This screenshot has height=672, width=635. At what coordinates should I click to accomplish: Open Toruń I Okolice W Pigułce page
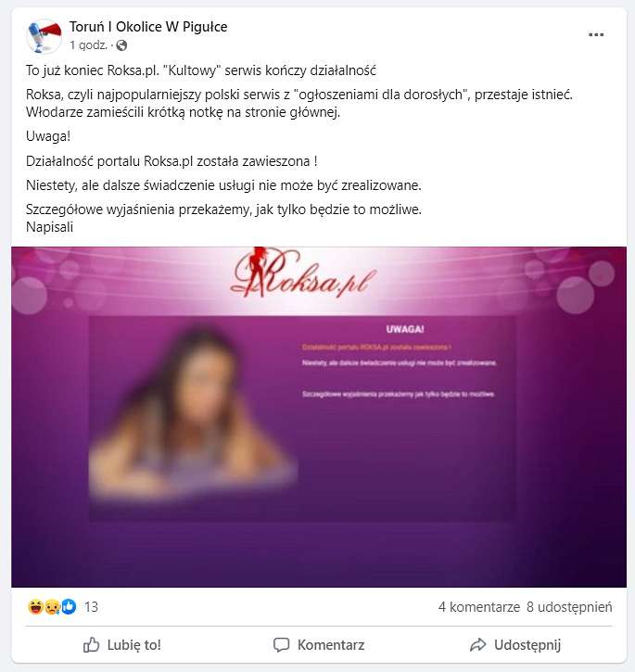pos(148,27)
